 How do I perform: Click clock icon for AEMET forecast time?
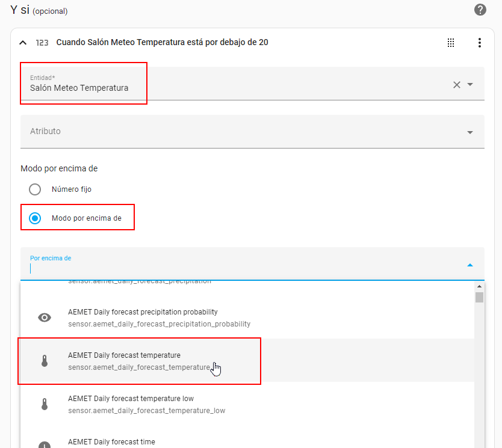click(45, 445)
